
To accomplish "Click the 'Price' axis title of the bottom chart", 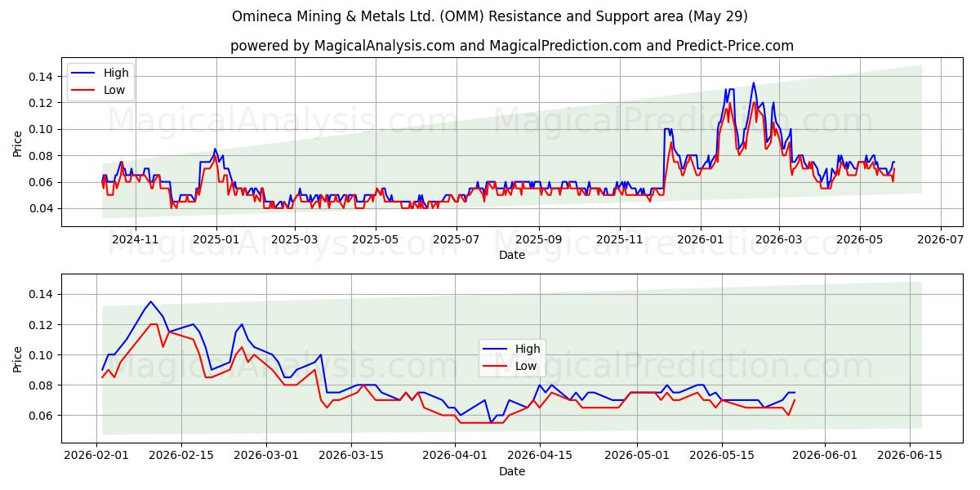I will coord(18,359).
